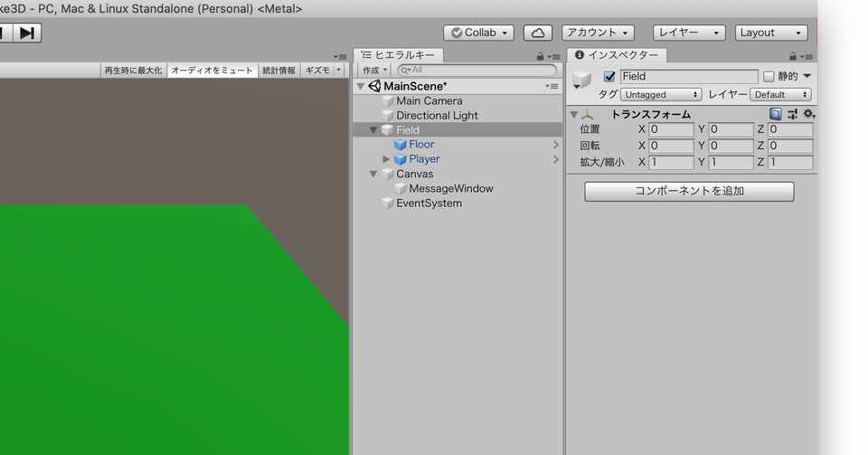
Task: Toggle the 静的 checkbox
Action: (x=769, y=76)
